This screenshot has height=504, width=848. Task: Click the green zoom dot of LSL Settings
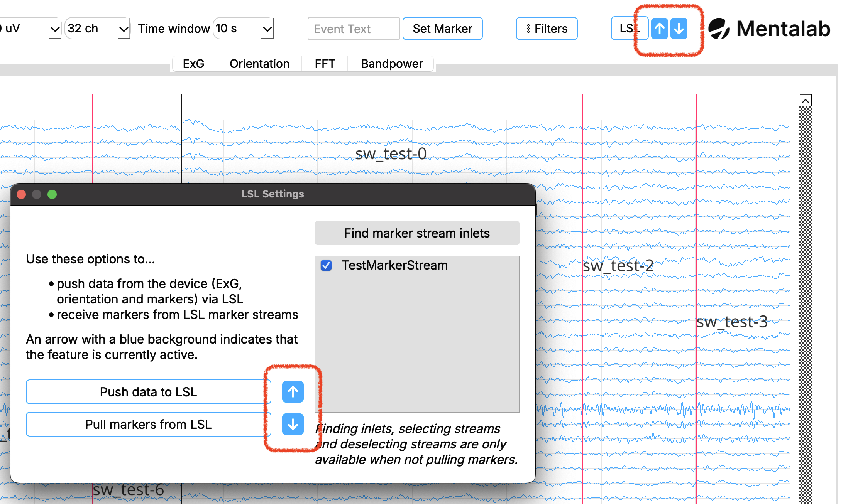pos(52,194)
